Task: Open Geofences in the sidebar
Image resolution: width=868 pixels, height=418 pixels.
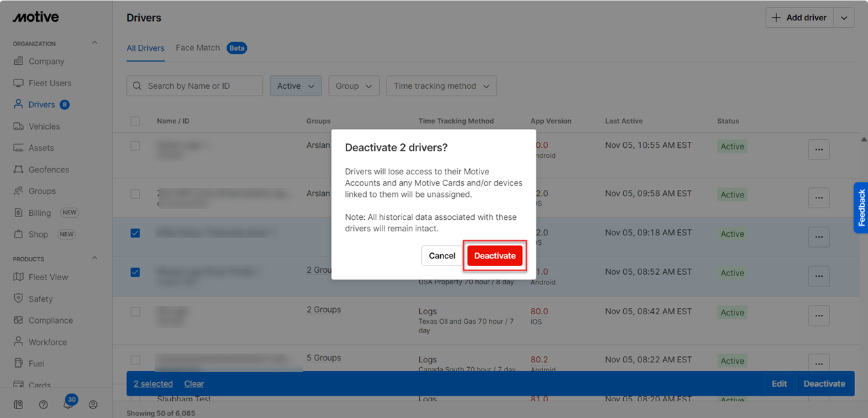Action: [x=48, y=170]
